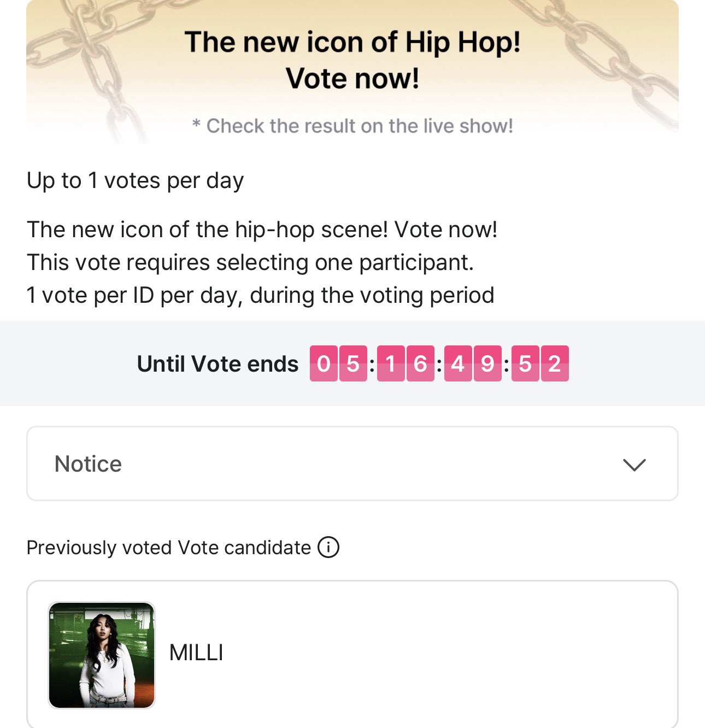Click 'Check the result on the live show!' note
The height and width of the screenshot is (728, 705).
[x=352, y=126]
